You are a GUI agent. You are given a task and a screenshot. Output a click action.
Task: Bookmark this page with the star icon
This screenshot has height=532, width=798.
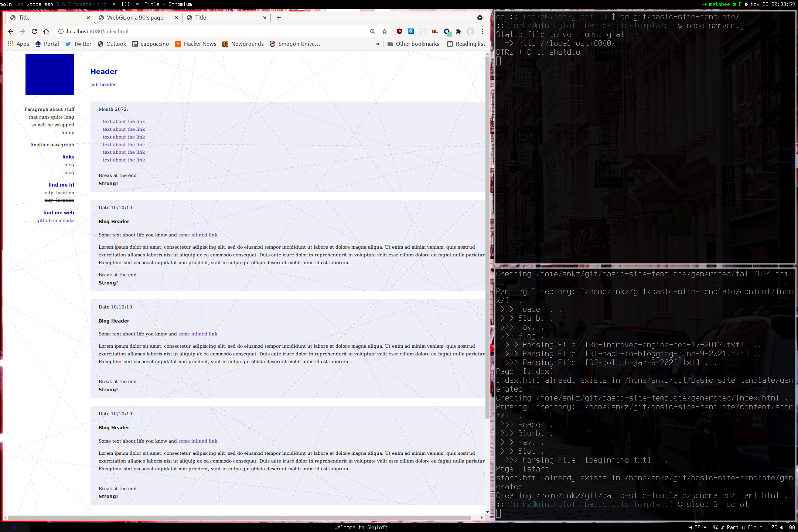(385, 31)
